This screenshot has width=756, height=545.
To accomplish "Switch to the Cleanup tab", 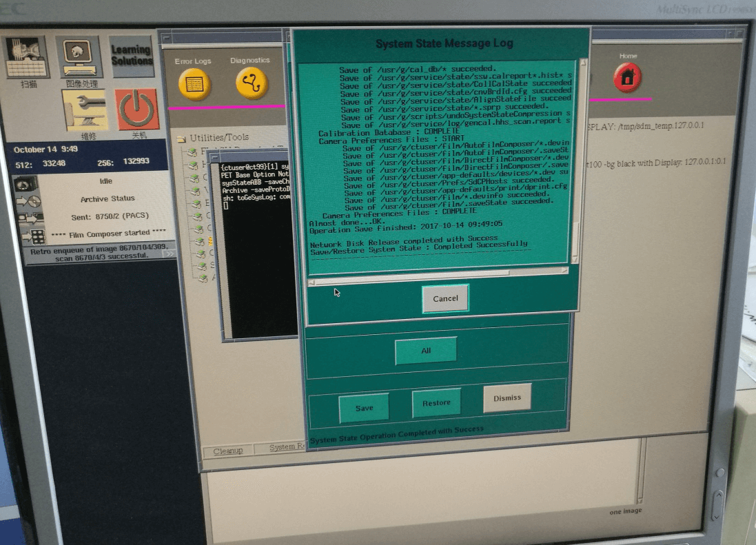I will [227, 451].
